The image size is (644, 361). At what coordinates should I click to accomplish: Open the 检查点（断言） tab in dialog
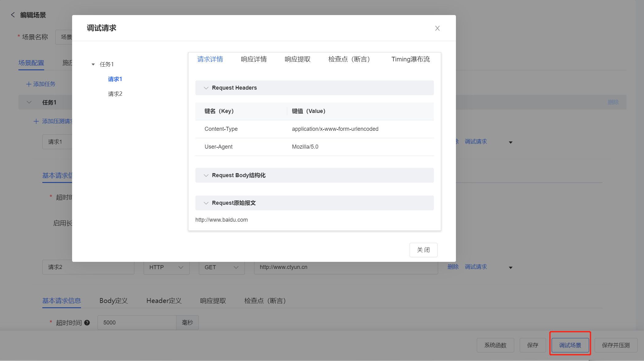[349, 59]
